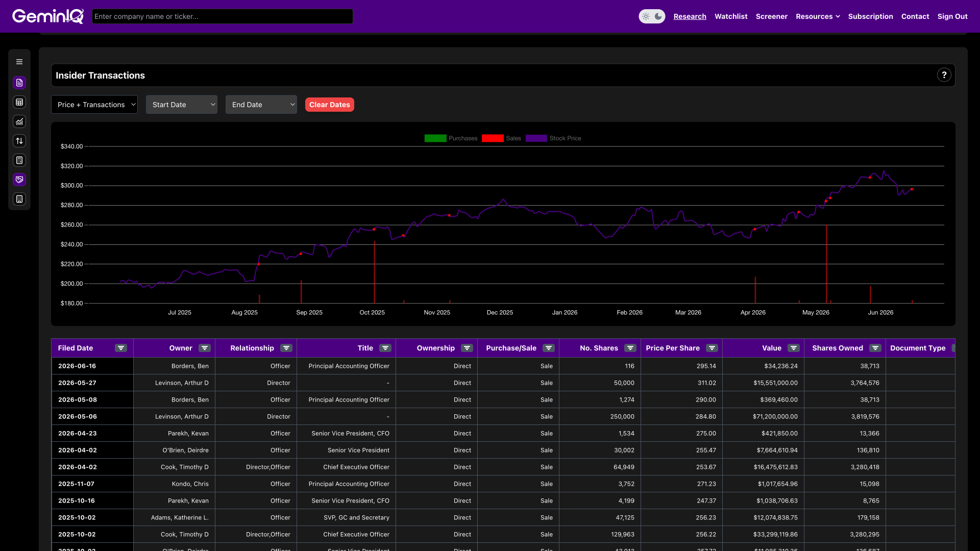The image size is (980, 551).
Task: Toggle Stock Price series in chart legend
Action: tap(553, 138)
